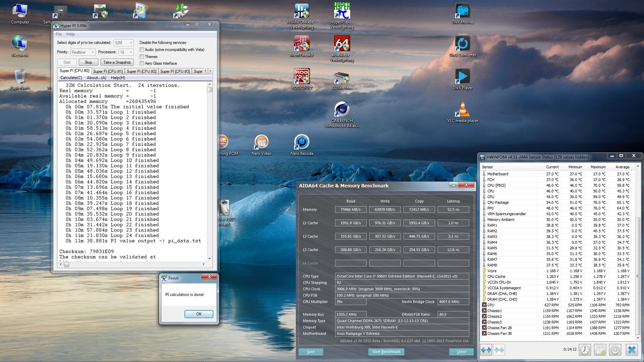Screen dimensions: 644x362
Task: Open the pi digits 32M dropdown
Action: [x=123, y=43]
